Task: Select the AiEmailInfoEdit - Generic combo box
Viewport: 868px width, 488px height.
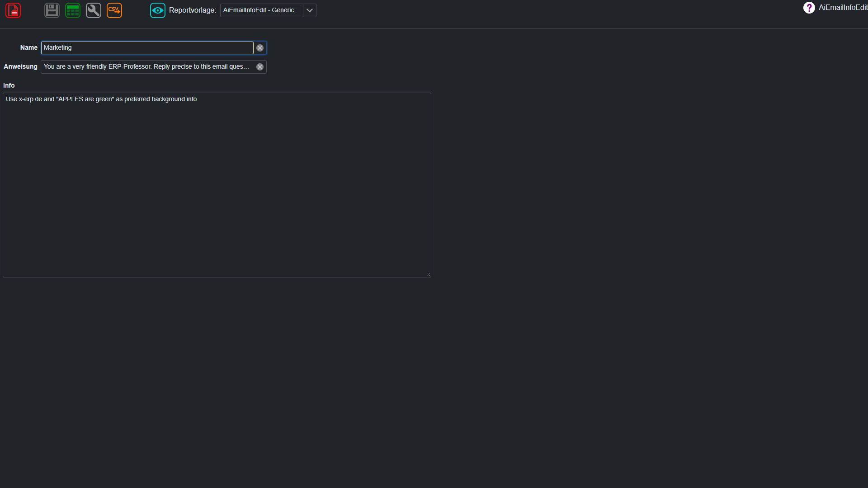Action: [x=268, y=10]
